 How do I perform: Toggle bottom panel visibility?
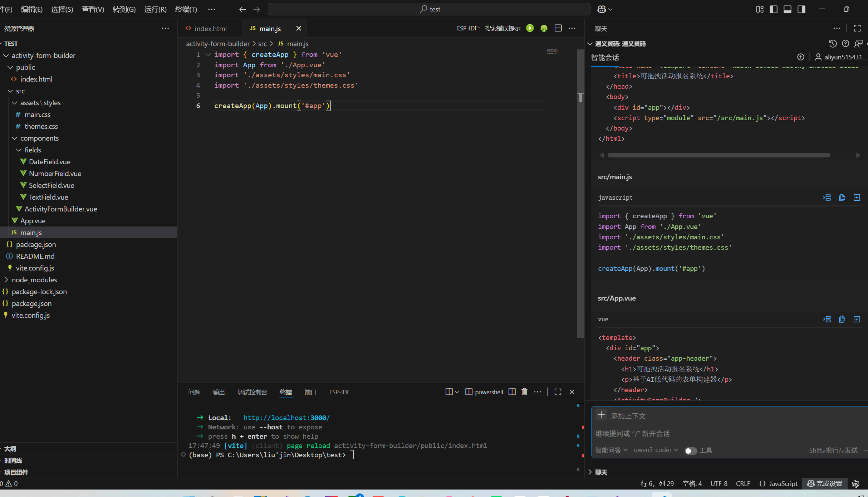pos(788,9)
